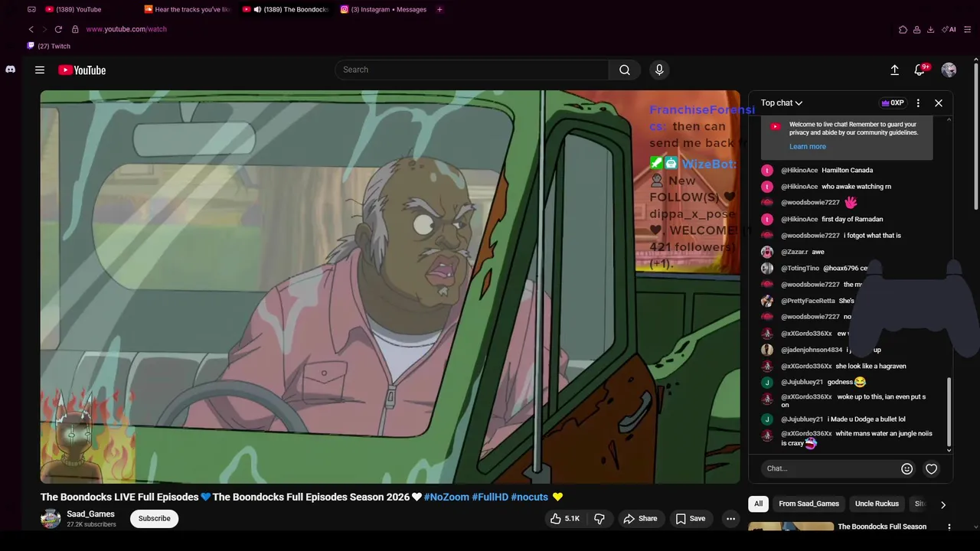Expand the Top chat dropdown
The image size is (980, 551).
782,103
